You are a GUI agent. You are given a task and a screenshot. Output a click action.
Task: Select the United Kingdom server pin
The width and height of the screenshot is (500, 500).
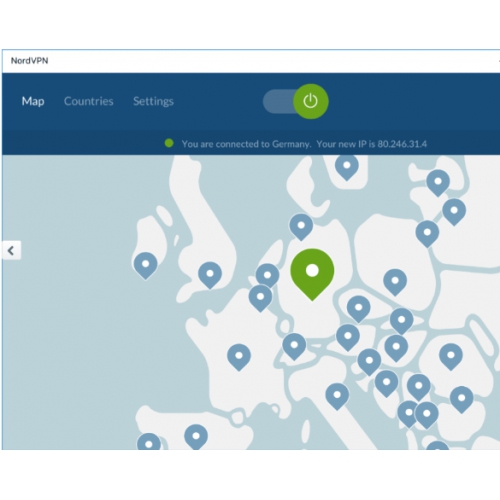pyautogui.click(x=210, y=275)
